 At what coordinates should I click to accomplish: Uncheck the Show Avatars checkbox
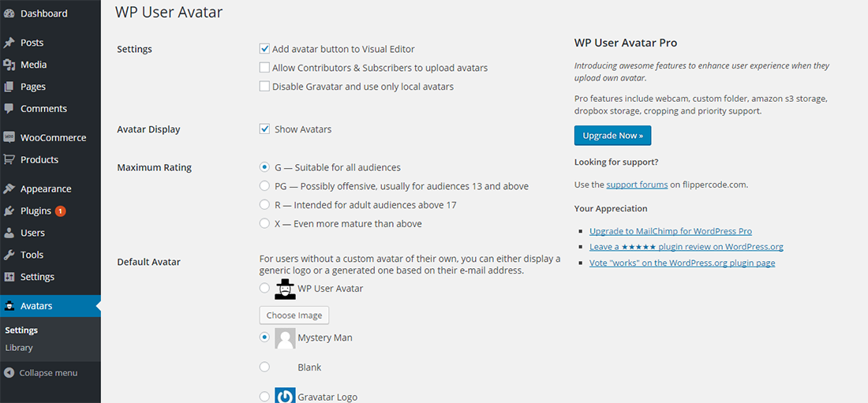(x=264, y=129)
